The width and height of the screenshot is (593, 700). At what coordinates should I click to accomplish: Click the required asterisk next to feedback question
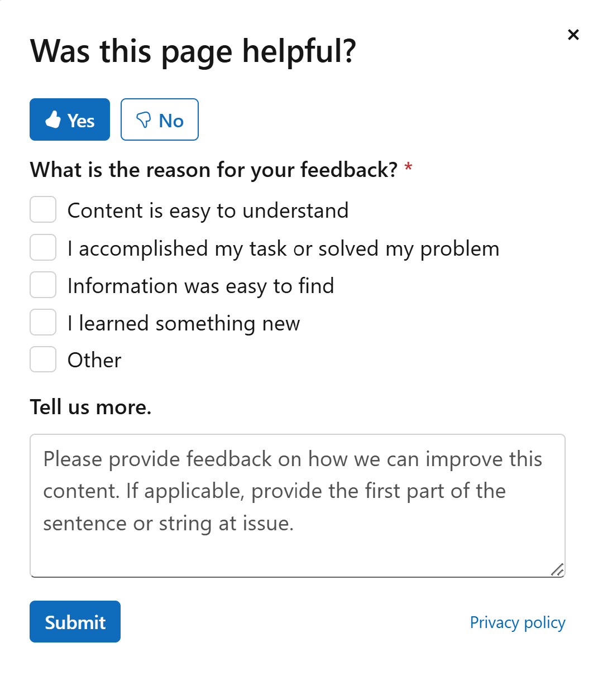click(x=408, y=169)
